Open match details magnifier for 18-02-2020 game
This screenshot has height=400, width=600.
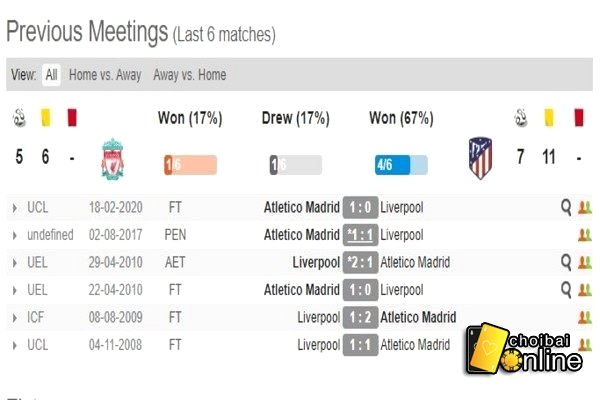tap(566, 207)
